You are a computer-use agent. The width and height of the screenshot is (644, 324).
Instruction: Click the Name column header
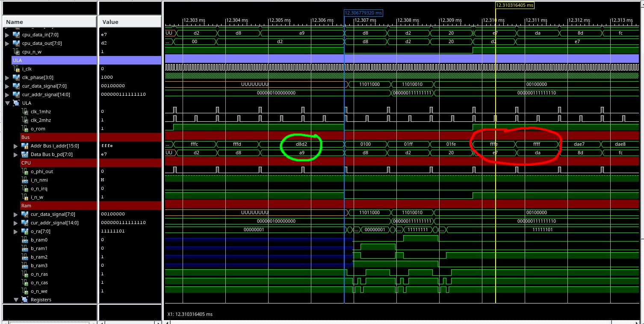coord(49,22)
